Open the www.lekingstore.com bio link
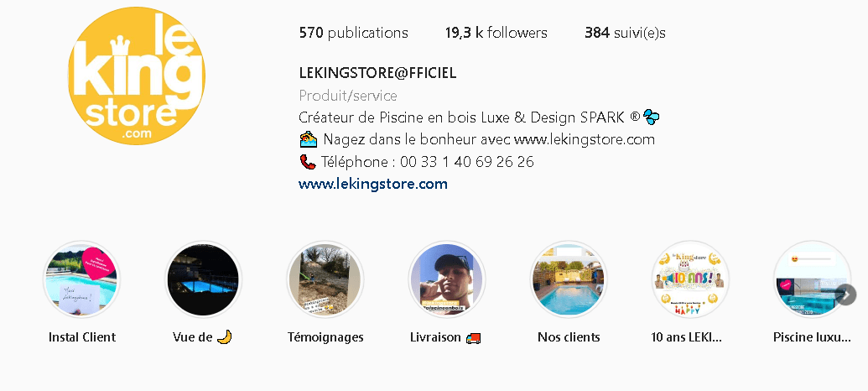 pyautogui.click(x=373, y=184)
